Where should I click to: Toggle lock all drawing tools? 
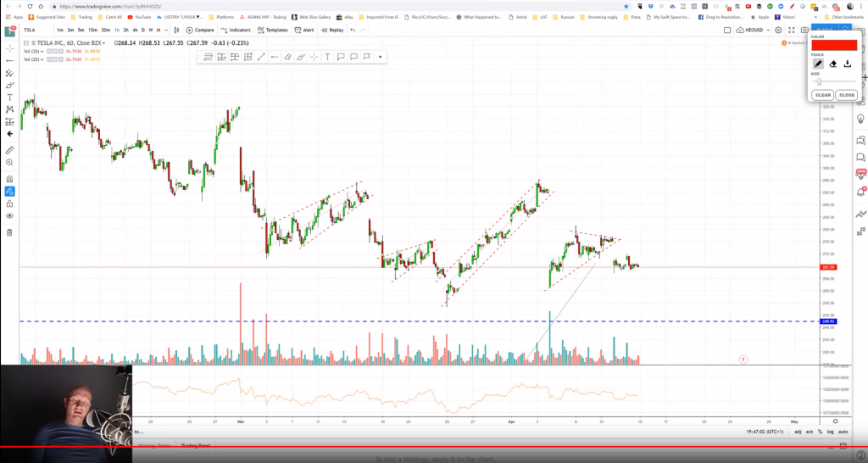pyautogui.click(x=9, y=204)
